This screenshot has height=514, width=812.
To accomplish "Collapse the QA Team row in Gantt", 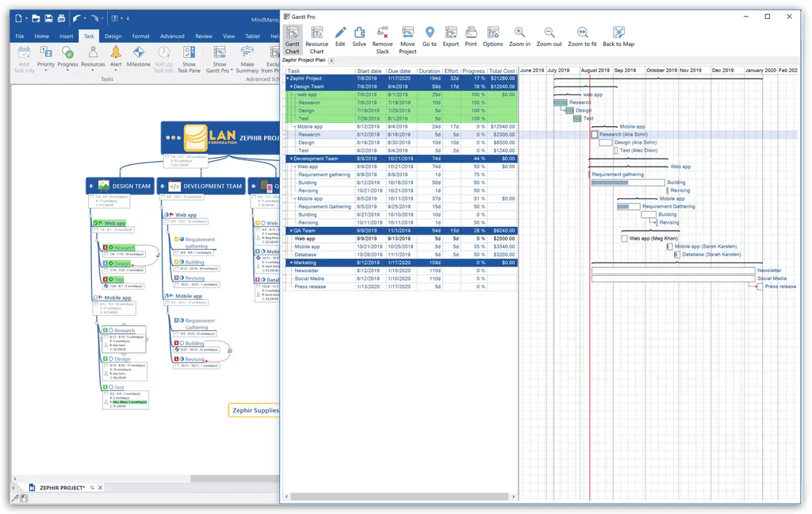I will [291, 231].
